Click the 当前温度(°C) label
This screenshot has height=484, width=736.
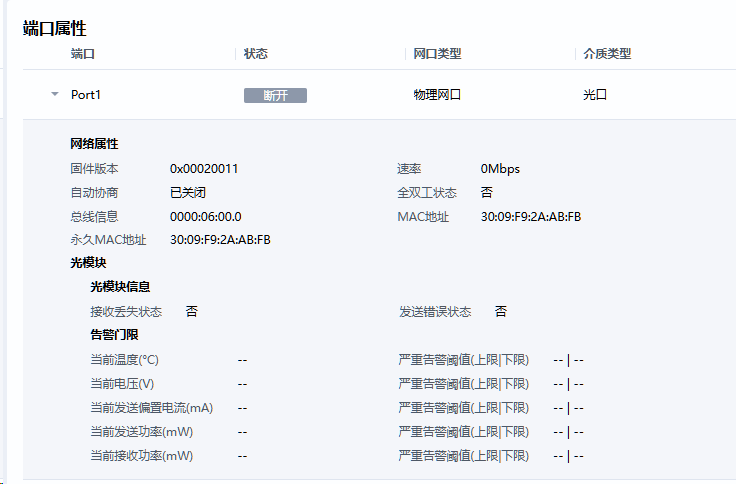pyautogui.click(x=124, y=360)
